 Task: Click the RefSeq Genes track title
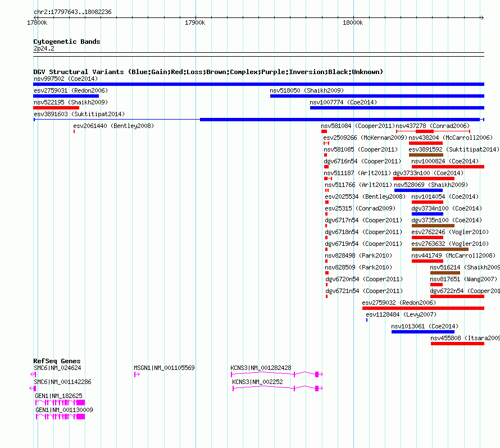(57, 361)
